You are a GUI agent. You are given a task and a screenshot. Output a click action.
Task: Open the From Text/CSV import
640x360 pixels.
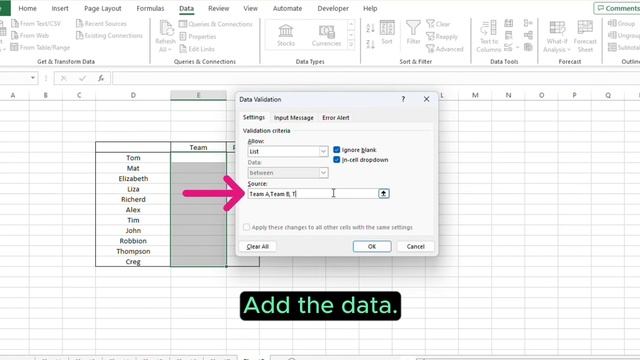[36, 24]
